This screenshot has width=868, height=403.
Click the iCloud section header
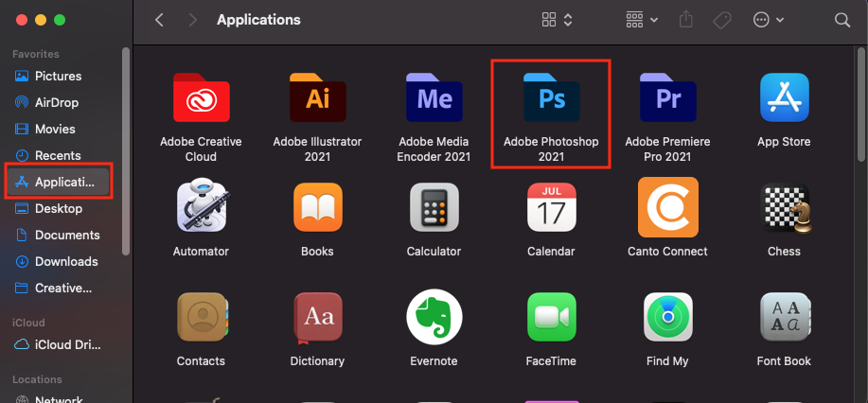[x=28, y=323]
